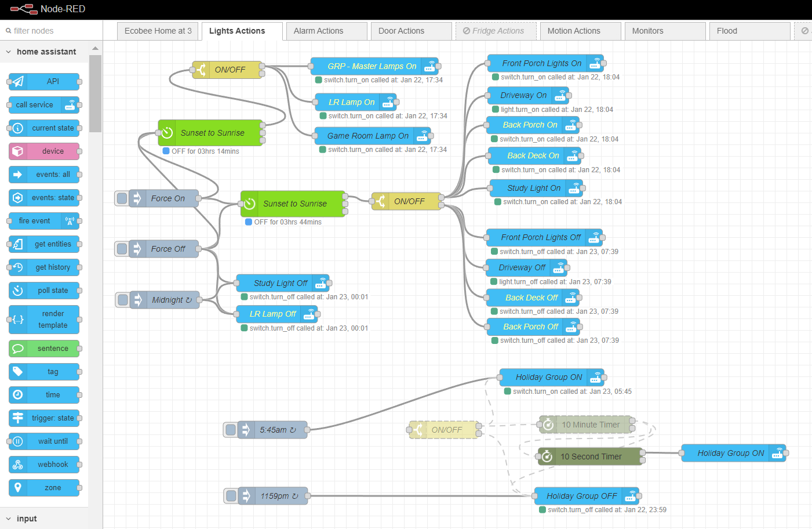Click the poll state node timer icon
This screenshot has width=812, height=529.
click(x=18, y=291)
